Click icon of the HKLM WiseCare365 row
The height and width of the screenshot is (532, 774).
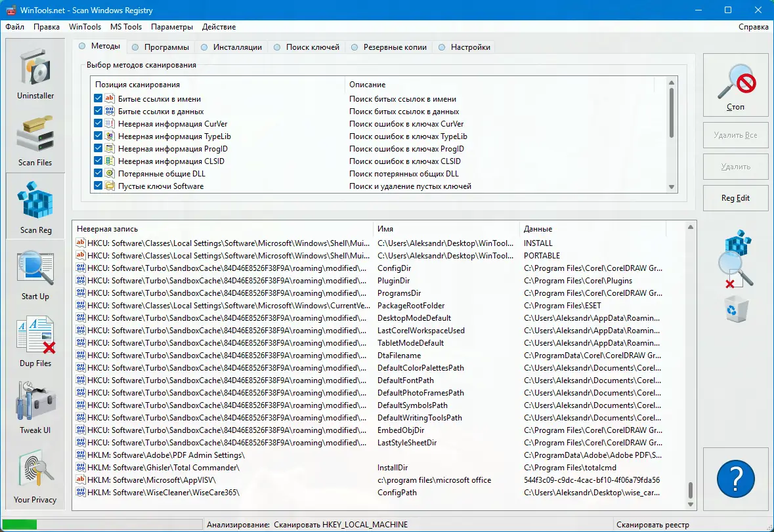point(81,491)
